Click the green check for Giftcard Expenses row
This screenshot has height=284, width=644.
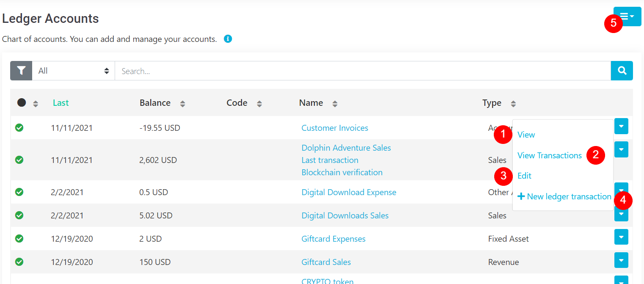(x=19, y=239)
